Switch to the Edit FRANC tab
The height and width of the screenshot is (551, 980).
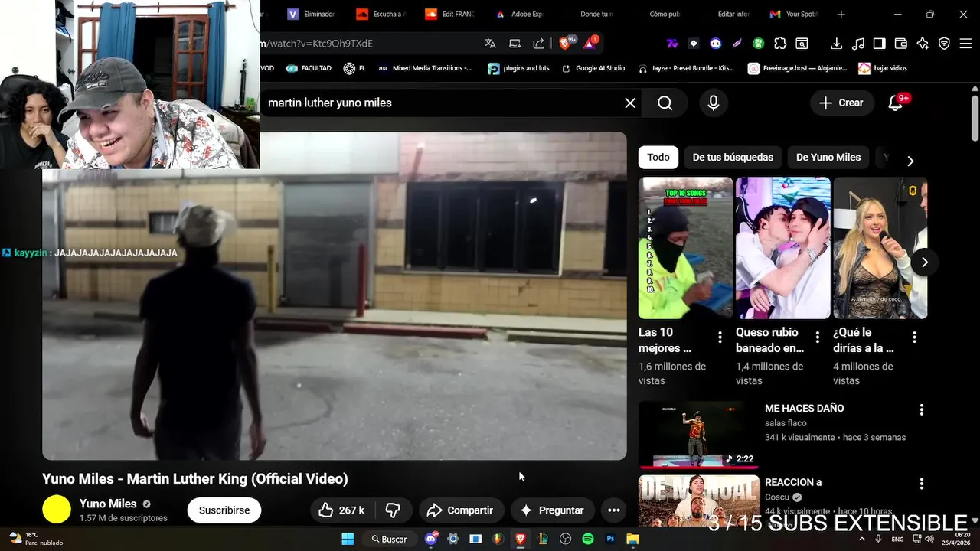point(449,15)
